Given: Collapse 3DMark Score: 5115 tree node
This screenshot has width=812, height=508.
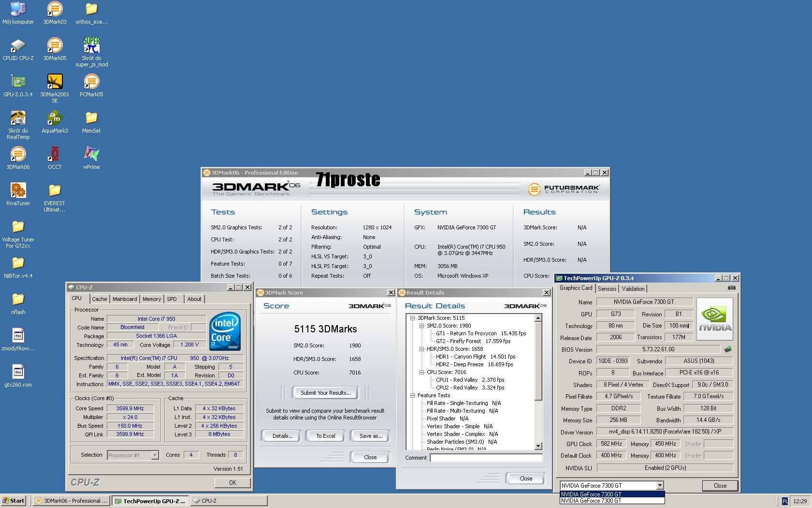Looking at the screenshot, I should (413, 318).
